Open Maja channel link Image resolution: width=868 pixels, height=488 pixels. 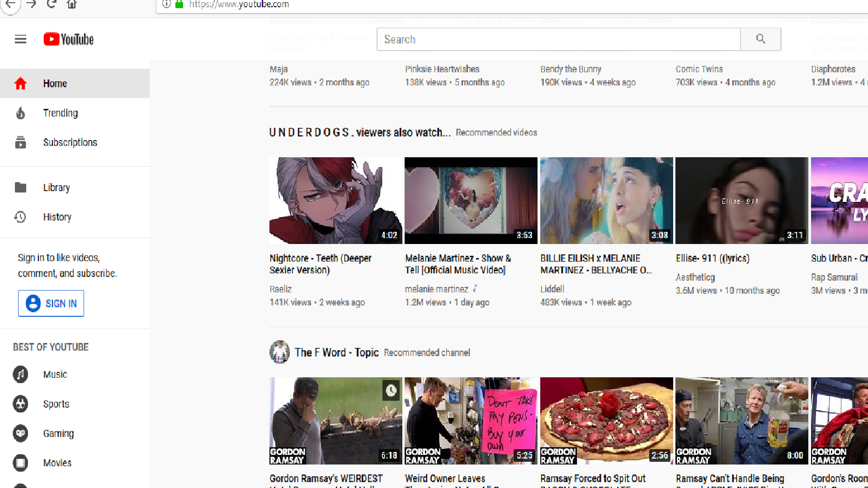(278, 69)
